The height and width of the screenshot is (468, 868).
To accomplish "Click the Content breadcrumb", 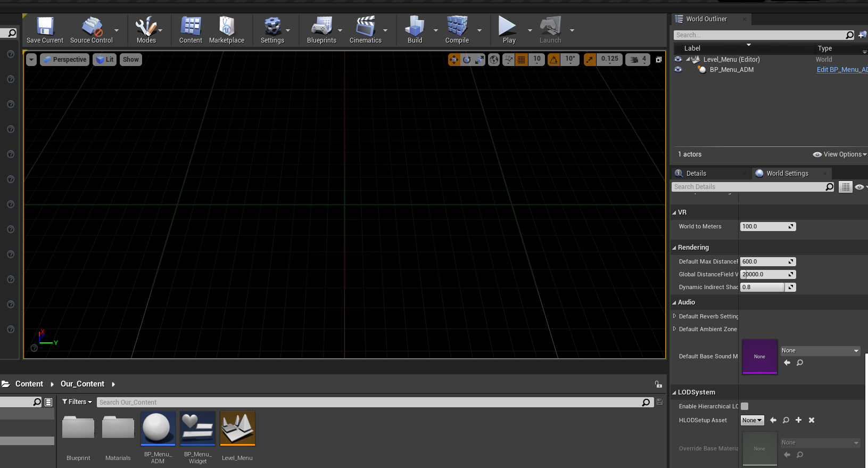I will [29, 384].
